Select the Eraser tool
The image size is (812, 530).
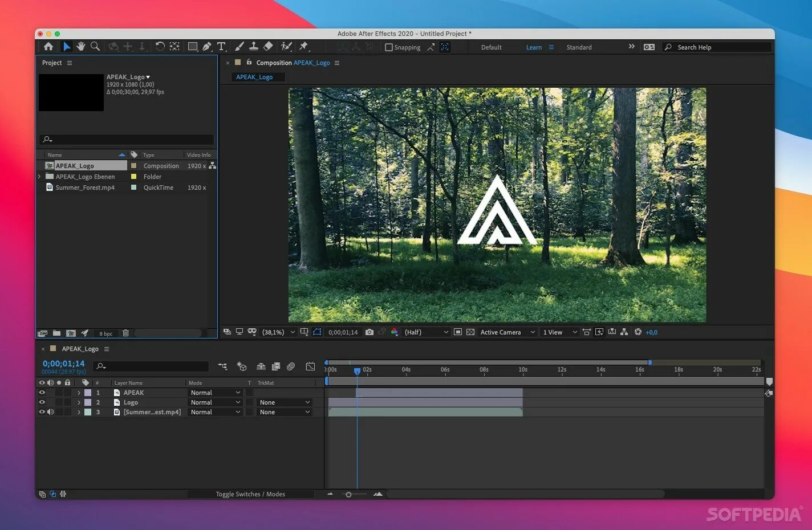[268, 47]
